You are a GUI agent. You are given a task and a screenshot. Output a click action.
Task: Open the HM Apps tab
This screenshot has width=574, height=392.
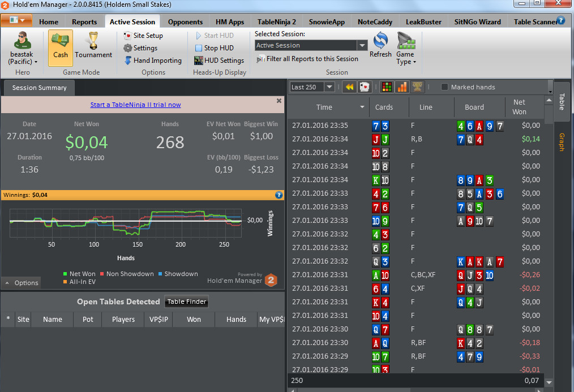[230, 22]
